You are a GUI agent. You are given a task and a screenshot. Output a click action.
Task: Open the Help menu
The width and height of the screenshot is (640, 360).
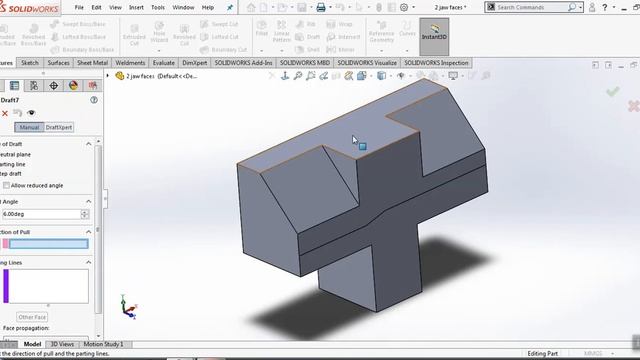[x=208, y=7]
